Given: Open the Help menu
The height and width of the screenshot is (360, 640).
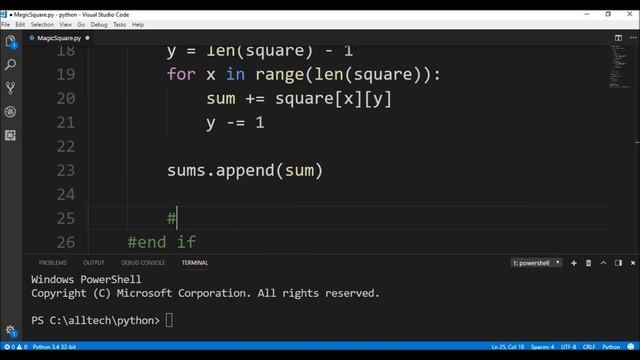Looking at the screenshot, I should [138, 24].
